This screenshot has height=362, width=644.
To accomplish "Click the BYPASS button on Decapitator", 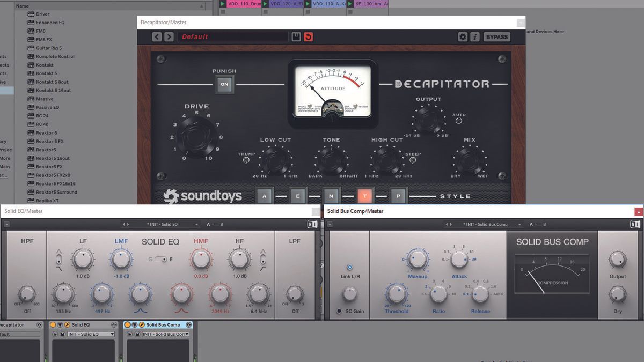I will point(496,36).
